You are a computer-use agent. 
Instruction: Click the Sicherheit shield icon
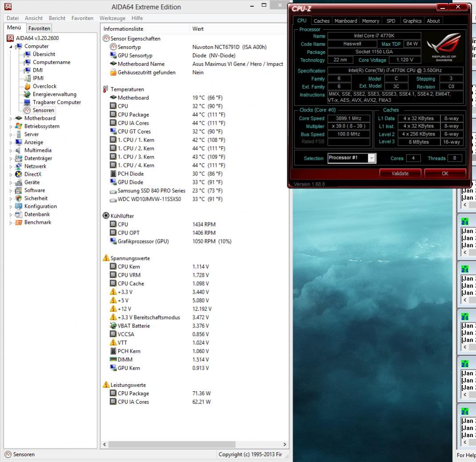[19, 199]
